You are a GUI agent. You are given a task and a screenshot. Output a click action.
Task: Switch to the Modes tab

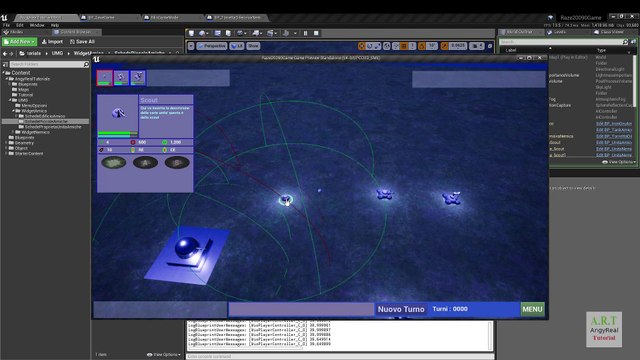click(13, 32)
